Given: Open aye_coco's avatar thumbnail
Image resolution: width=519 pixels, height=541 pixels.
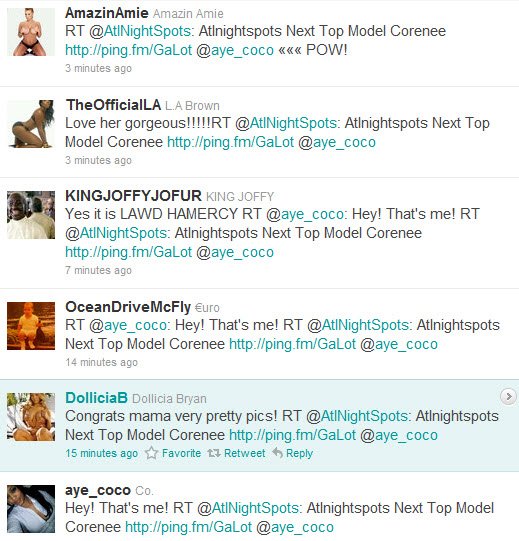Looking at the screenshot, I should coord(31,509).
